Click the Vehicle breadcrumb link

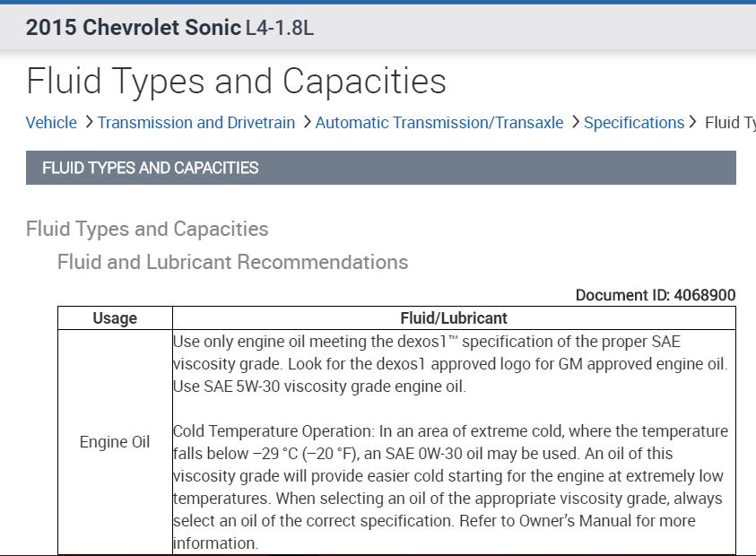(x=51, y=123)
